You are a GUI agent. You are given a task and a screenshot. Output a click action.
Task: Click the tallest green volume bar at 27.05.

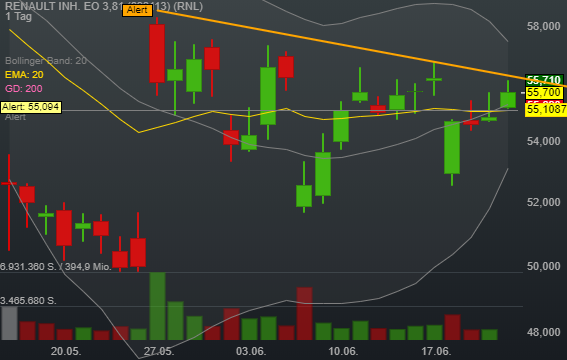tap(157, 306)
